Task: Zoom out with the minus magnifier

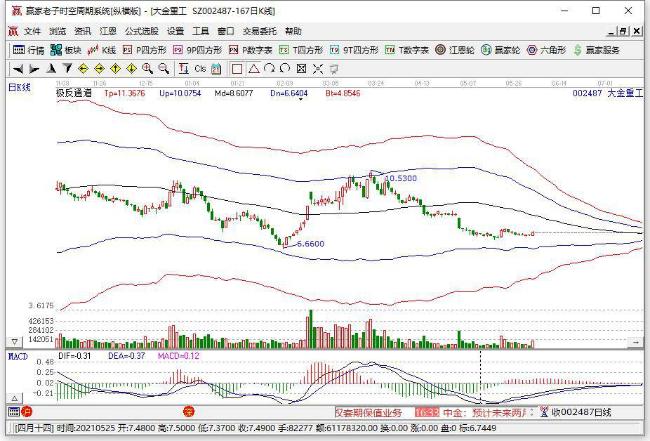Action: 164,69
